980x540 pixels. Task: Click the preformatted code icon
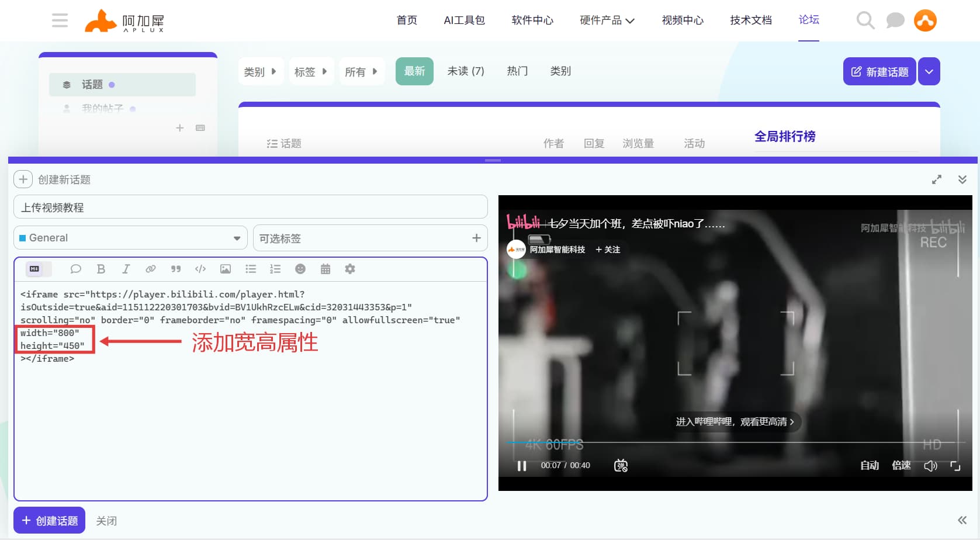pos(200,269)
